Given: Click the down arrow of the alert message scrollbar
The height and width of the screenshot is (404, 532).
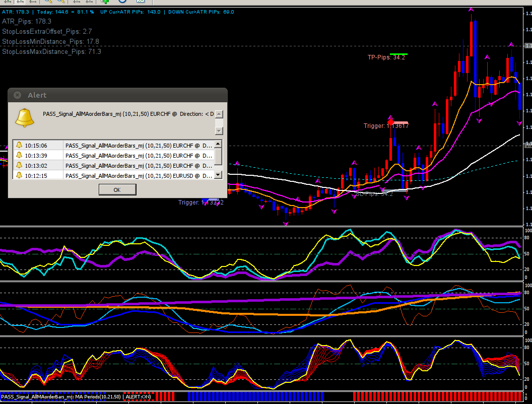Looking at the screenshot, I should pyautogui.click(x=219, y=130).
